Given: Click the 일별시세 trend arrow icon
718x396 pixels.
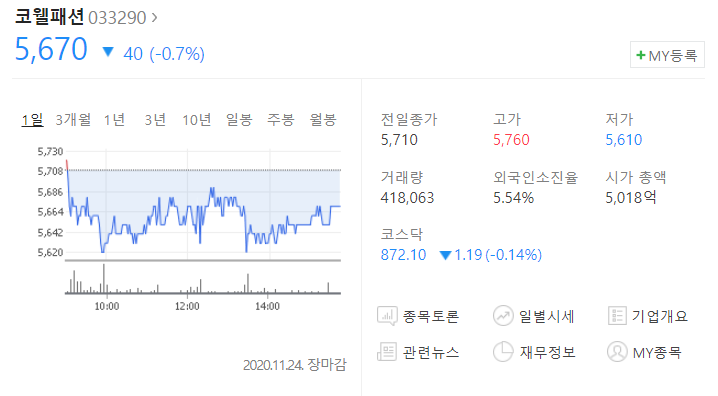Looking at the screenshot, I should 503,316.
